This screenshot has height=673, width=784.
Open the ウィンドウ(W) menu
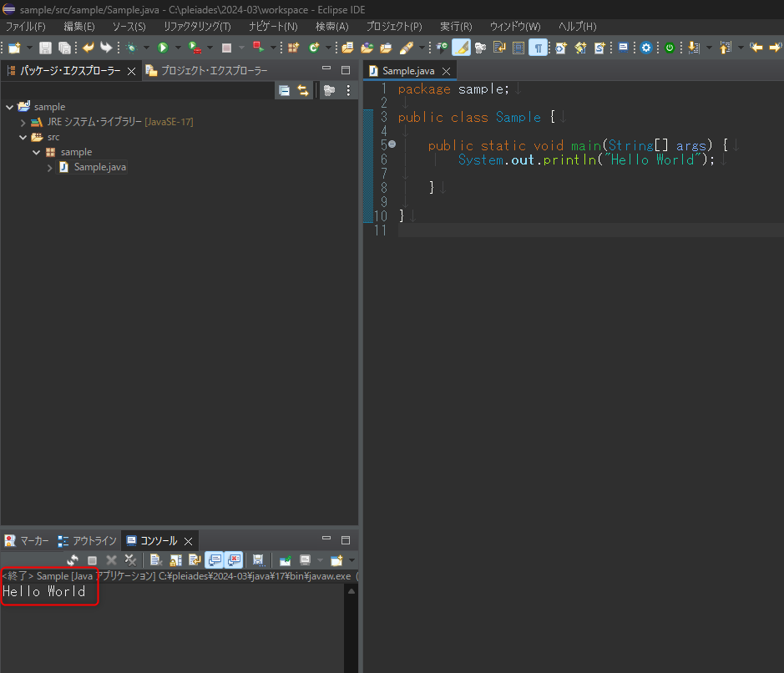(515, 27)
